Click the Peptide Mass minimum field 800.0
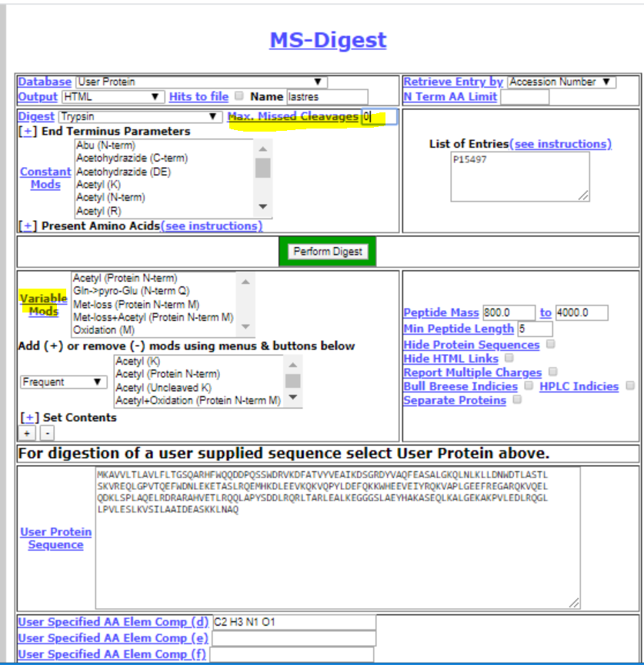Image resolution: width=644 pixels, height=665 pixels. 509,312
